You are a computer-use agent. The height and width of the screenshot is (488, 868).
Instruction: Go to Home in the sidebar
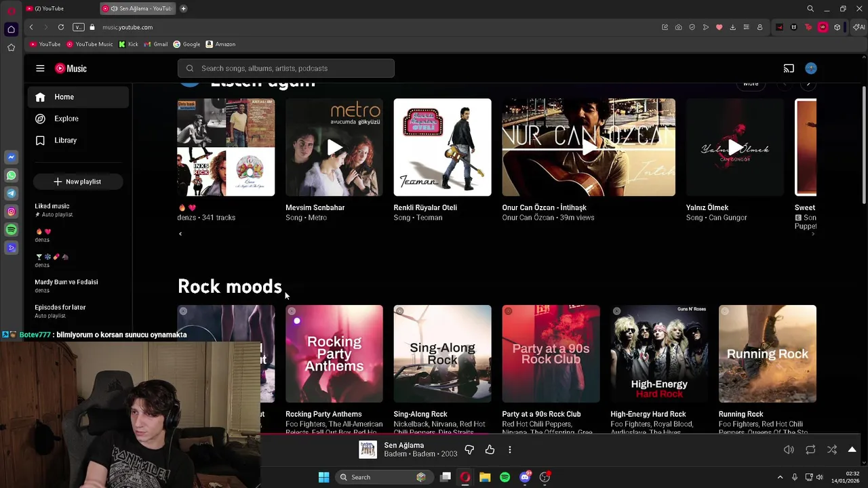78,97
